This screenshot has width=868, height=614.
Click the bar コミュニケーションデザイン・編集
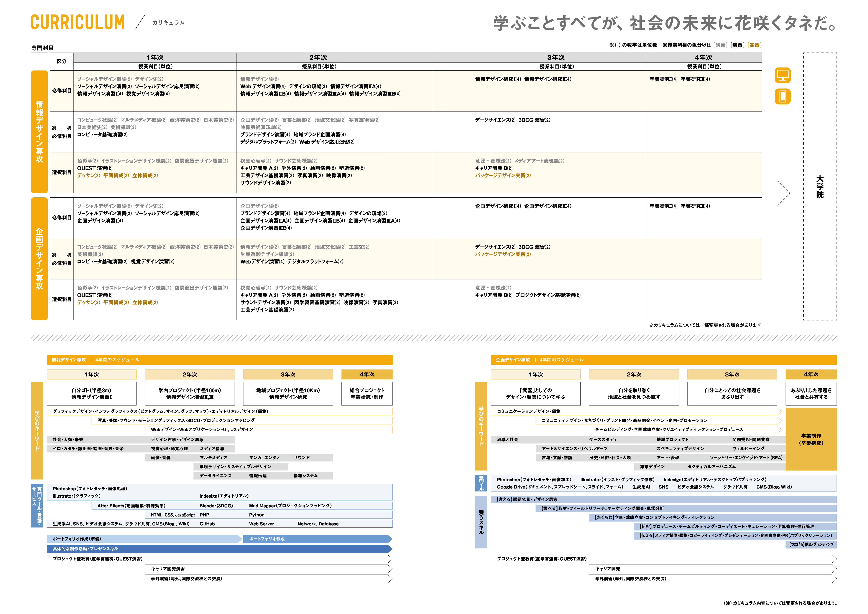click(636, 412)
